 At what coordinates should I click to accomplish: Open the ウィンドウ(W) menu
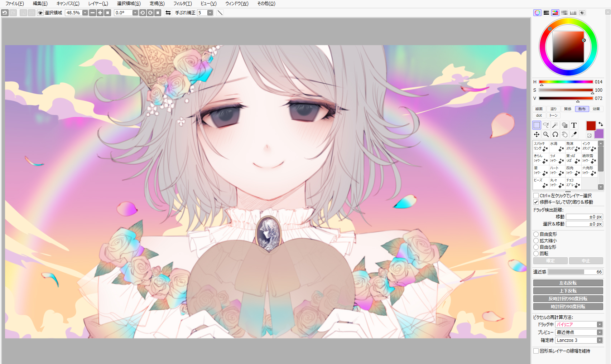pos(237,4)
